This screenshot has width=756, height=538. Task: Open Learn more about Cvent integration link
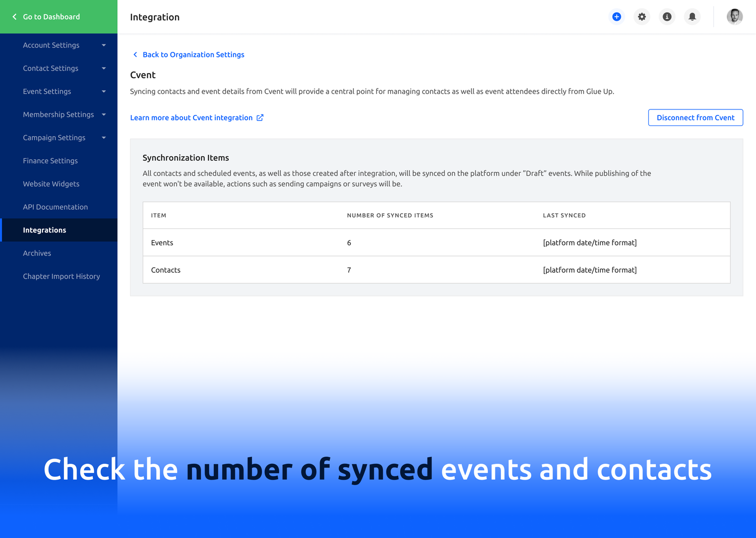tap(192, 117)
